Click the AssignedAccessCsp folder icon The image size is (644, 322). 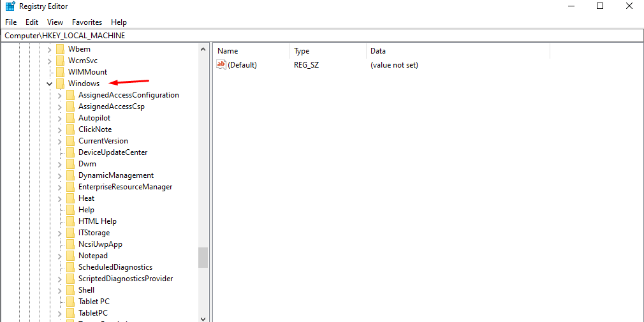click(71, 106)
